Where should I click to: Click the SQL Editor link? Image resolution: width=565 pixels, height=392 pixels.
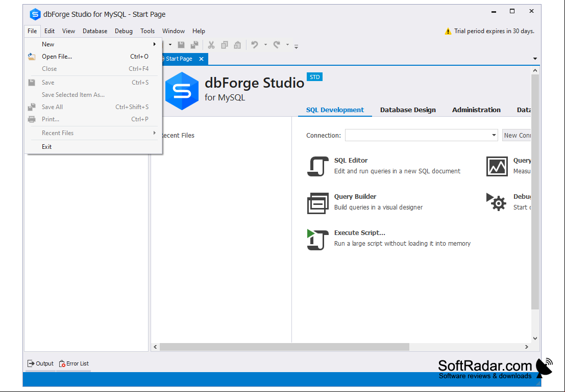[x=351, y=160]
